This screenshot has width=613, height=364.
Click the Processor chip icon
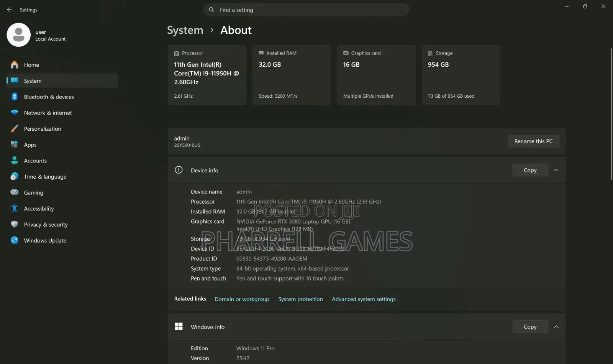coord(177,54)
